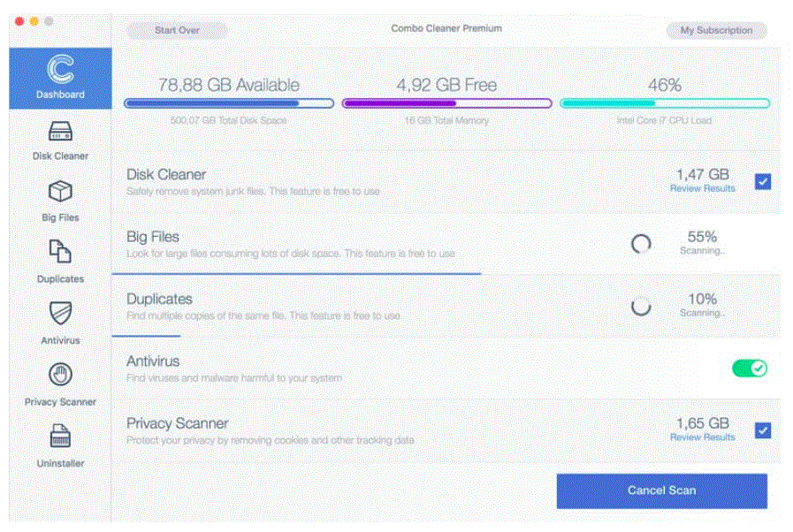
Task: Open My Subscription
Action: tap(716, 30)
